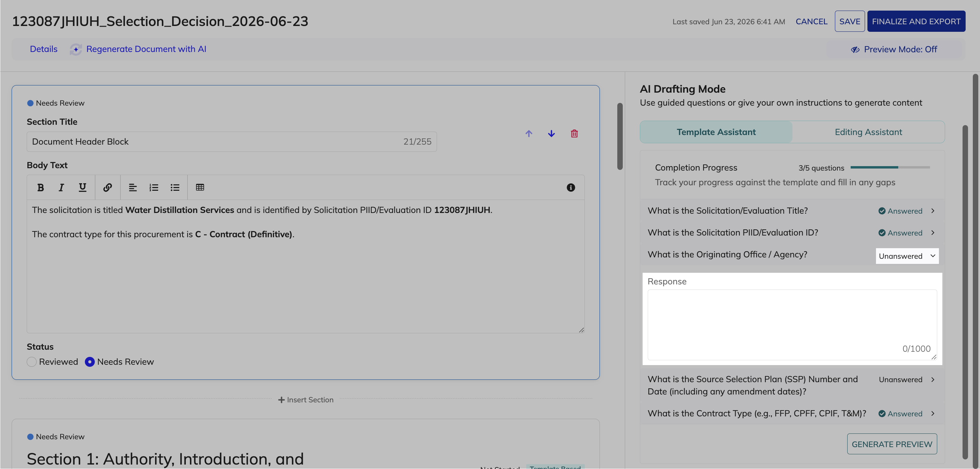Viewport: 980px width, 469px height.
Task: Click the 'Water Distillation Services' bold text
Action: coord(180,210)
